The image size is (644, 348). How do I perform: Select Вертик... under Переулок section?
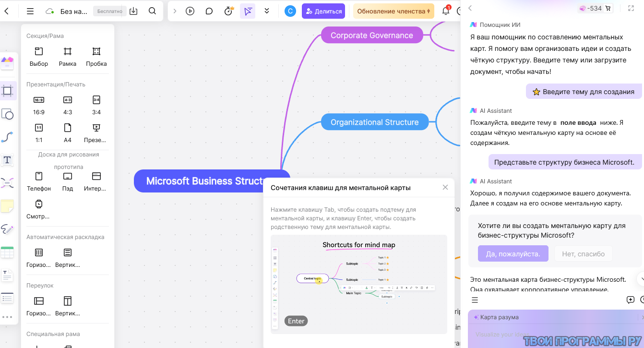[x=68, y=306]
